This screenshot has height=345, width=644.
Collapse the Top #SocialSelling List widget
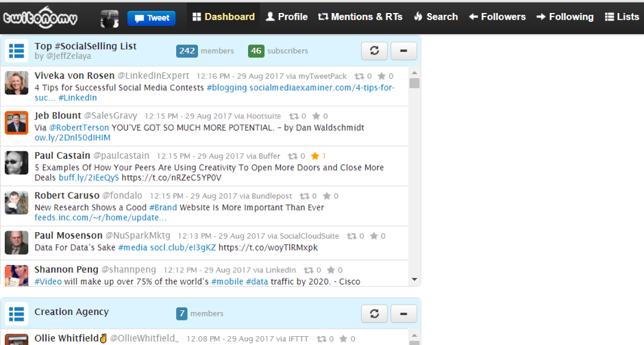pos(404,51)
